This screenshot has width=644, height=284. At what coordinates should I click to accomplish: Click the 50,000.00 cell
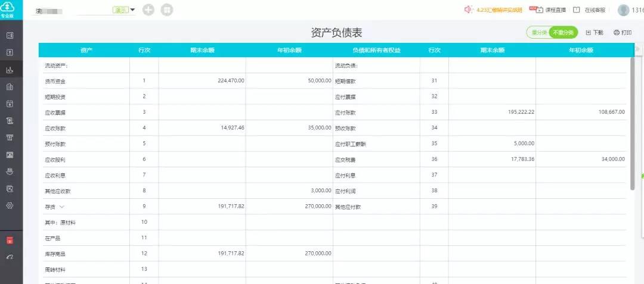[320, 81]
